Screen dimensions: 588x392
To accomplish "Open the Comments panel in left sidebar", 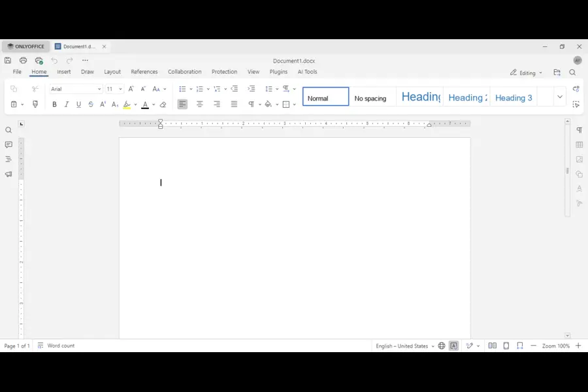I will pos(8,144).
